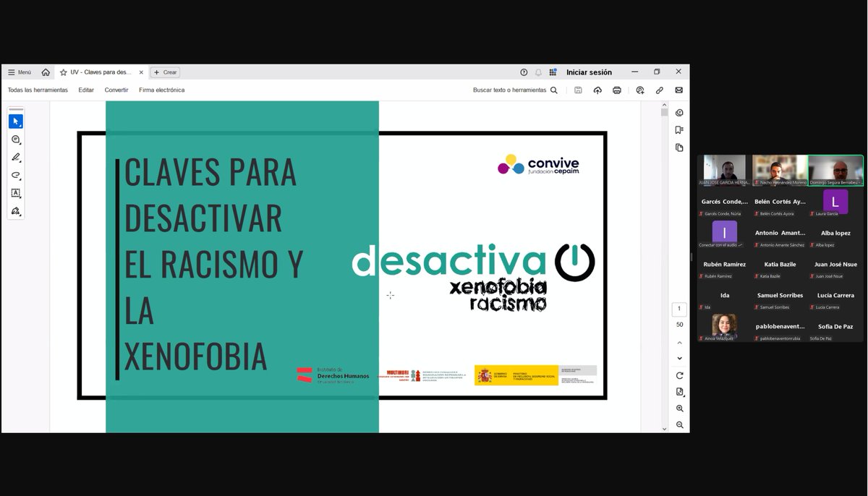Select Ainoa Velázquez's photo tile
The width and height of the screenshot is (868, 496).
tap(724, 325)
